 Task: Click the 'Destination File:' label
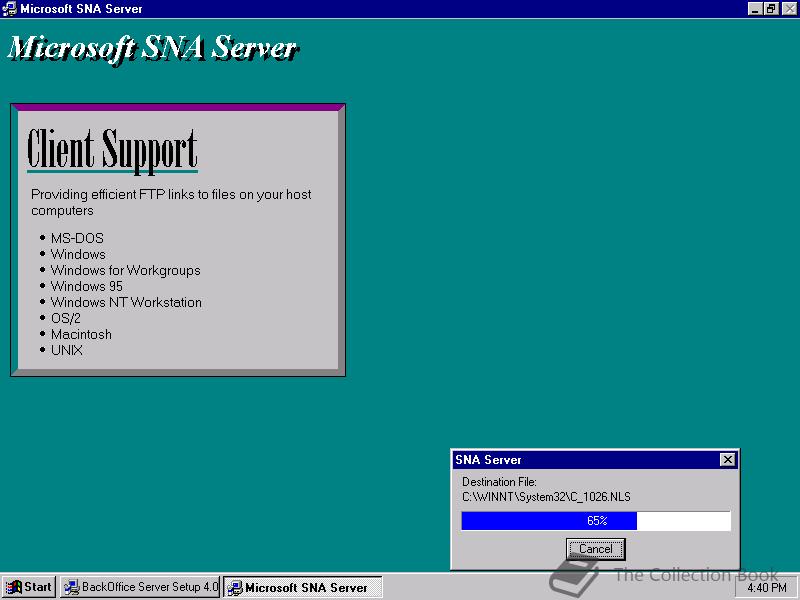[x=499, y=482]
